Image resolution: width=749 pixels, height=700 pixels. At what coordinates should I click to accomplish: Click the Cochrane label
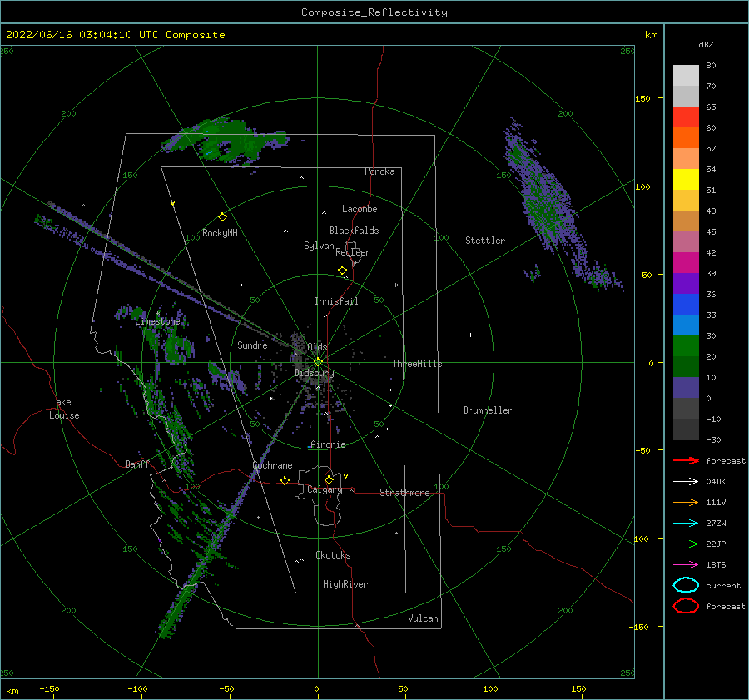pos(272,465)
